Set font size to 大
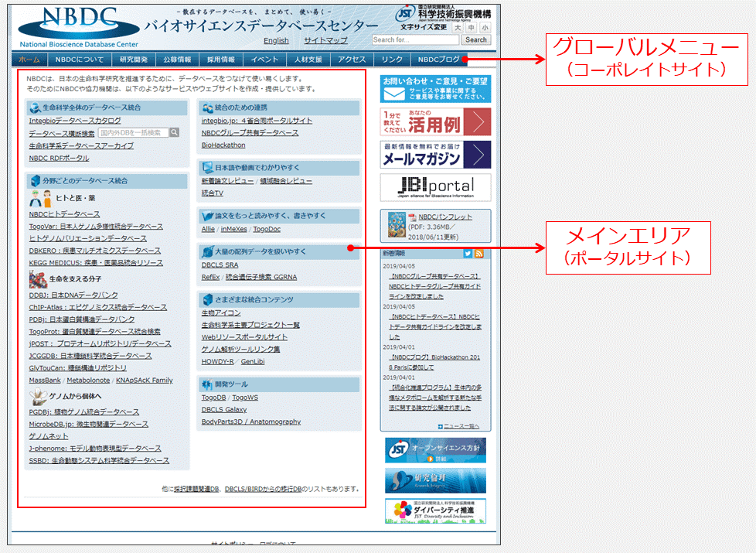This screenshot has height=553, width=756. pyautogui.click(x=458, y=27)
